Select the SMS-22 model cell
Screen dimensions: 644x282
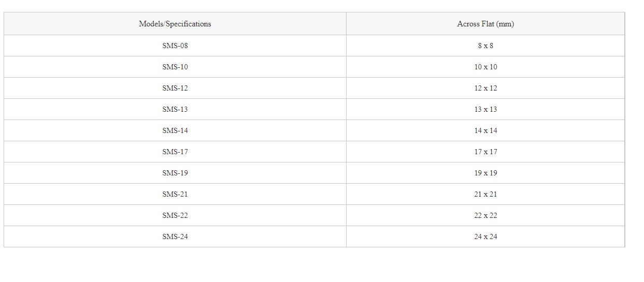[175, 215]
